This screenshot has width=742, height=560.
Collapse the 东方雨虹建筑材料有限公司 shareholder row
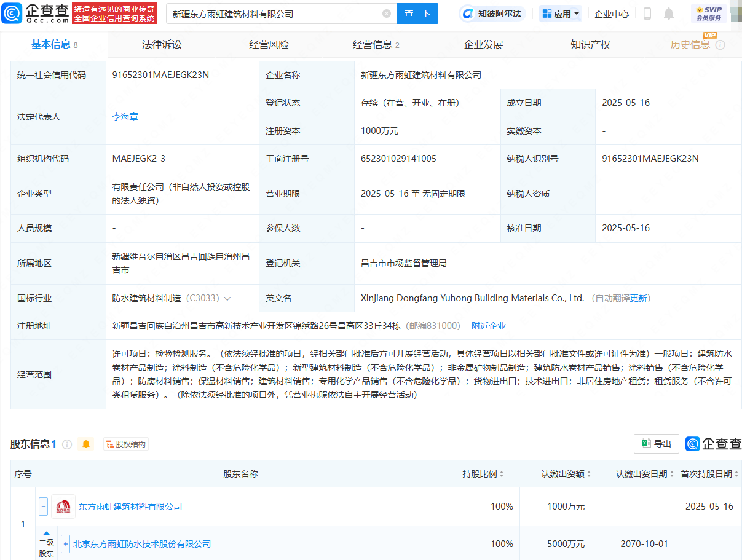(x=43, y=506)
